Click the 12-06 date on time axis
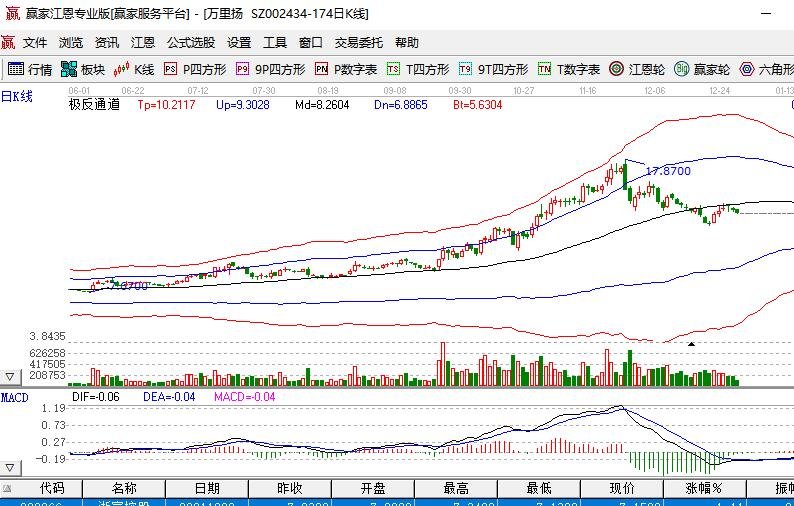This screenshot has height=506, width=794. click(655, 91)
